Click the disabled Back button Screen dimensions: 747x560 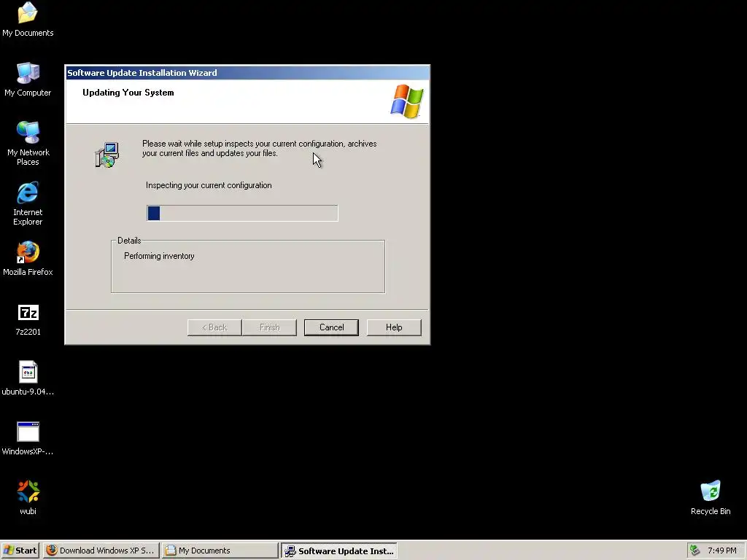point(214,327)
